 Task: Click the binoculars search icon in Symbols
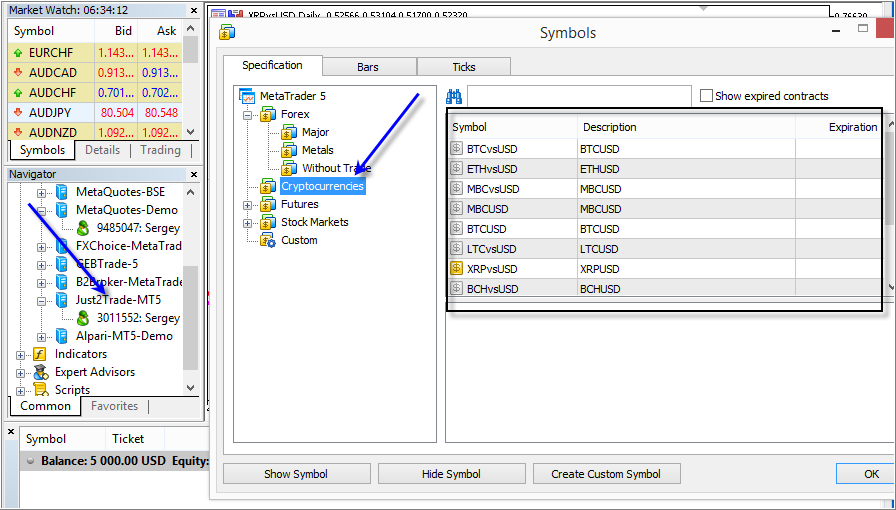(x=454, y=96)
